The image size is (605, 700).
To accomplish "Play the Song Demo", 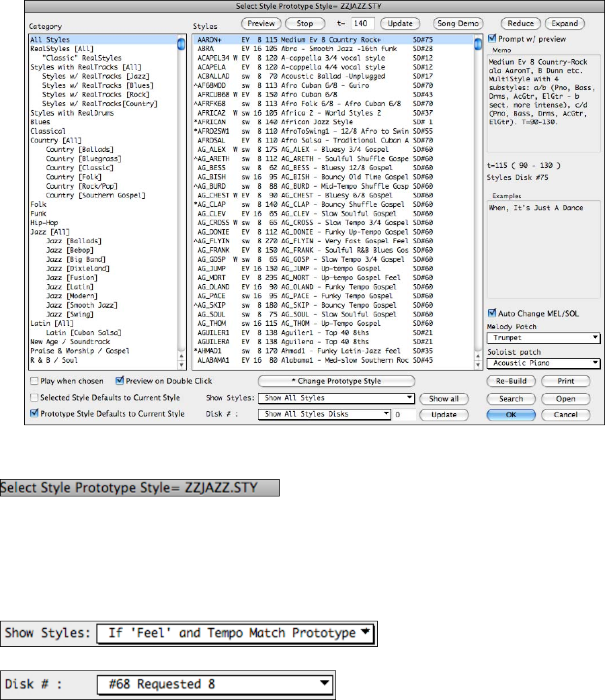I will click(x=457, y=24).
